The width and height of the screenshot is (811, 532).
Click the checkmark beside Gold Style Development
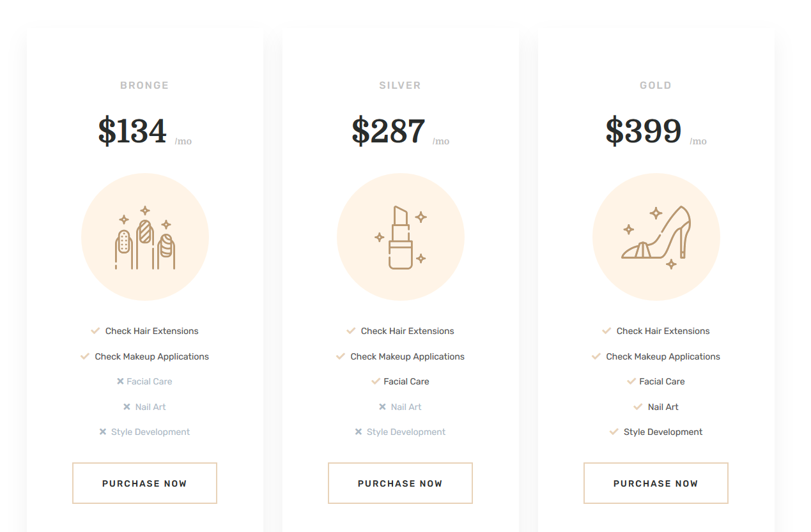[614, 432]
